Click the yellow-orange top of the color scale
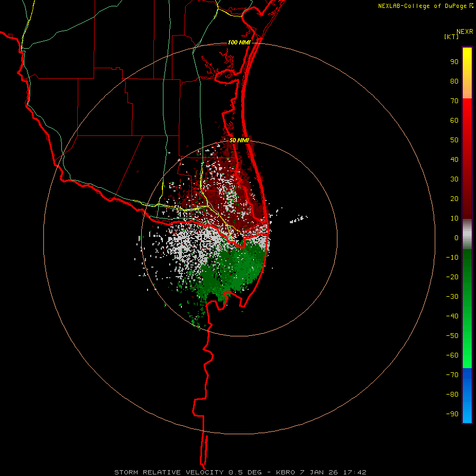This screenshot has width=476, height=476. tap(467, 73)
